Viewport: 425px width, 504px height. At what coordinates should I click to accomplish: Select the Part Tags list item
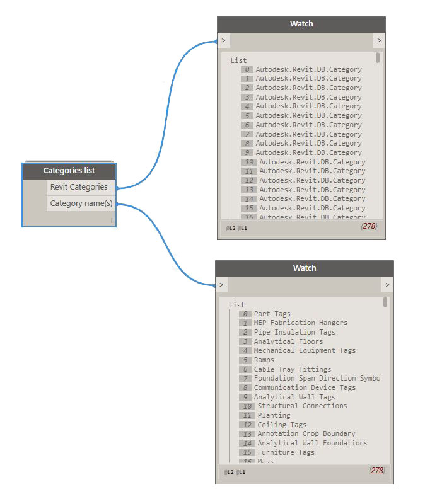point(272,314)
